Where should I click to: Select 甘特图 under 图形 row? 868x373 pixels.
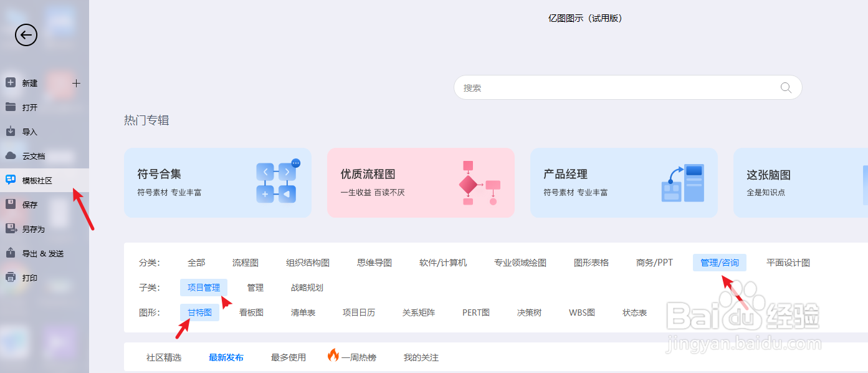pos(199,312)
